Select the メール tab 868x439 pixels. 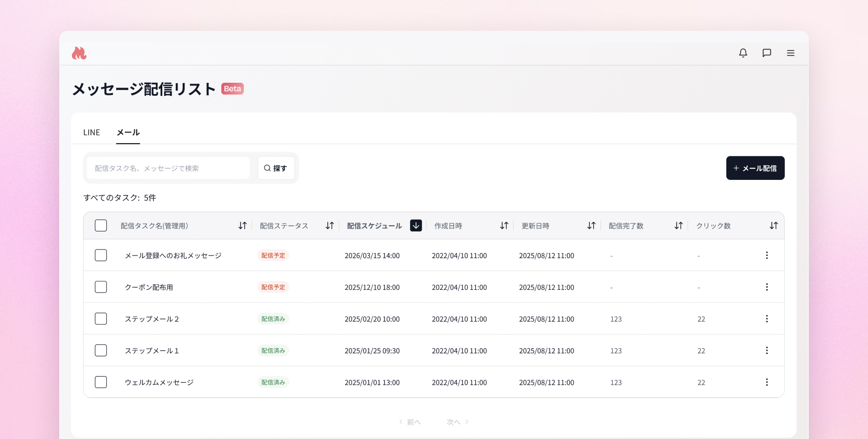(128, 132)
